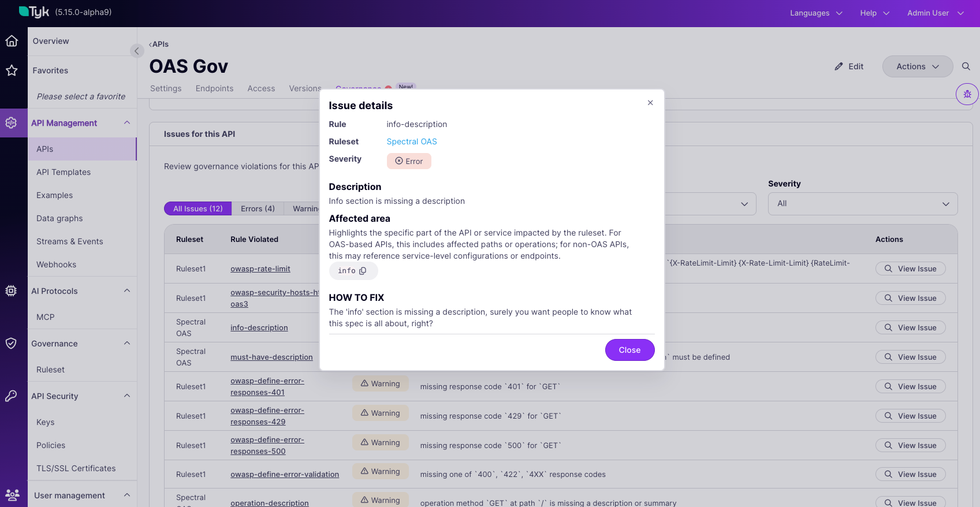Collapse the API Management section
The image size is (980, 507).
pos(127,122)
